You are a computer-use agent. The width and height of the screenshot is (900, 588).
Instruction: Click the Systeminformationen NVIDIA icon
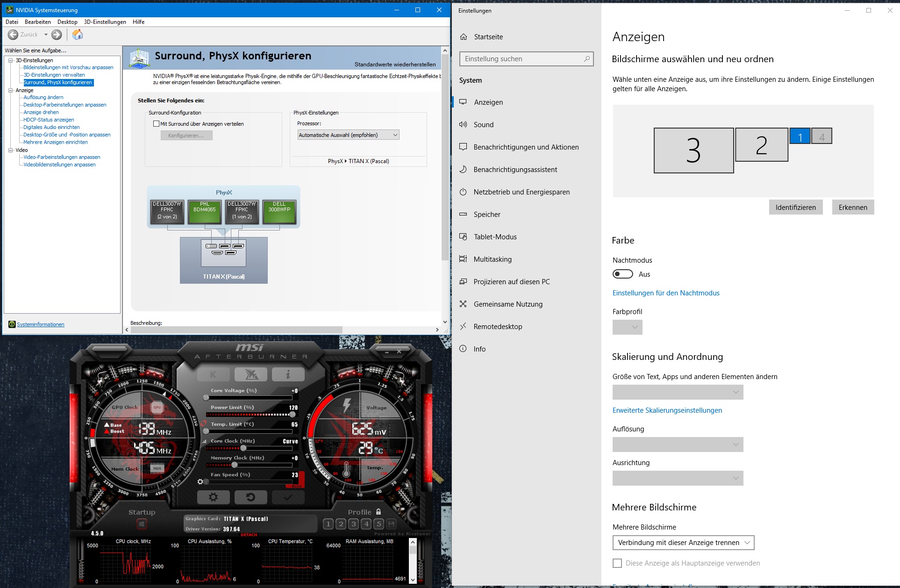[12, 324]
